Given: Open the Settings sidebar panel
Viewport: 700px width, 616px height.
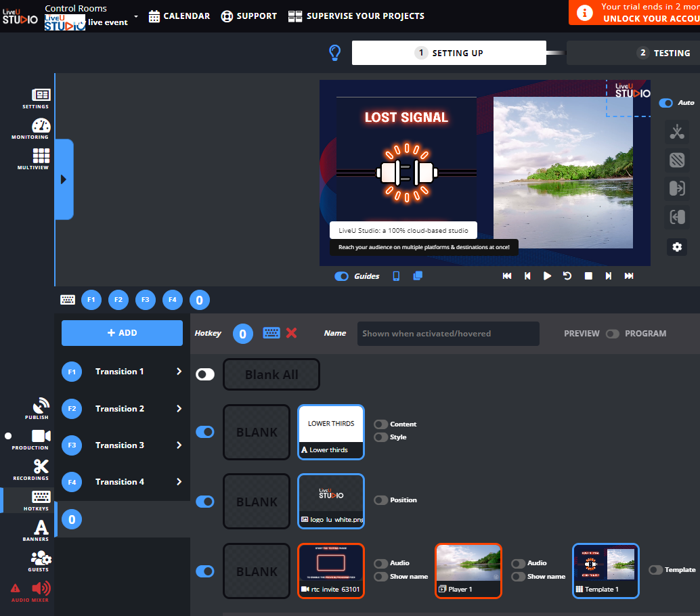Looking at the screenshot, I should [x=39, y=99].
